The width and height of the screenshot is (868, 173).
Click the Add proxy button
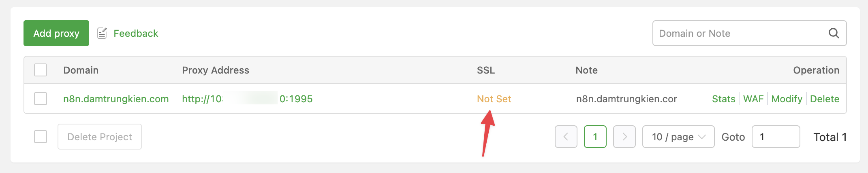tap(56, 33)
